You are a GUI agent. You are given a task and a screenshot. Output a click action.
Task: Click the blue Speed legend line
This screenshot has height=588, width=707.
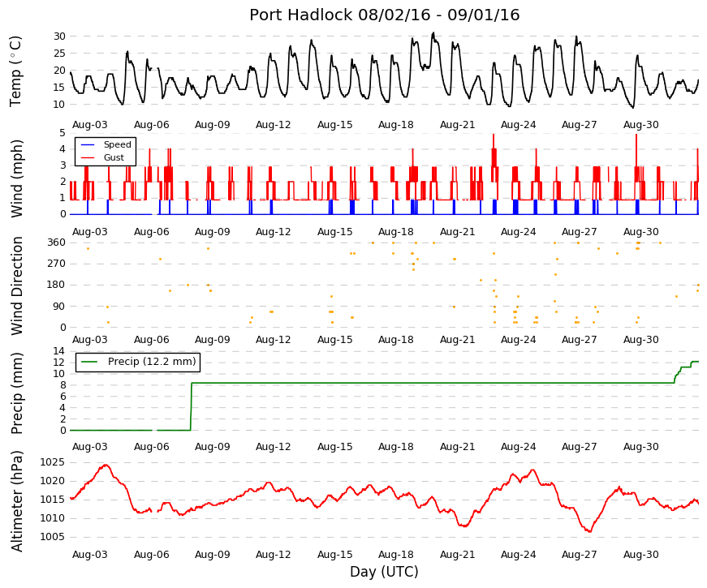88,144
